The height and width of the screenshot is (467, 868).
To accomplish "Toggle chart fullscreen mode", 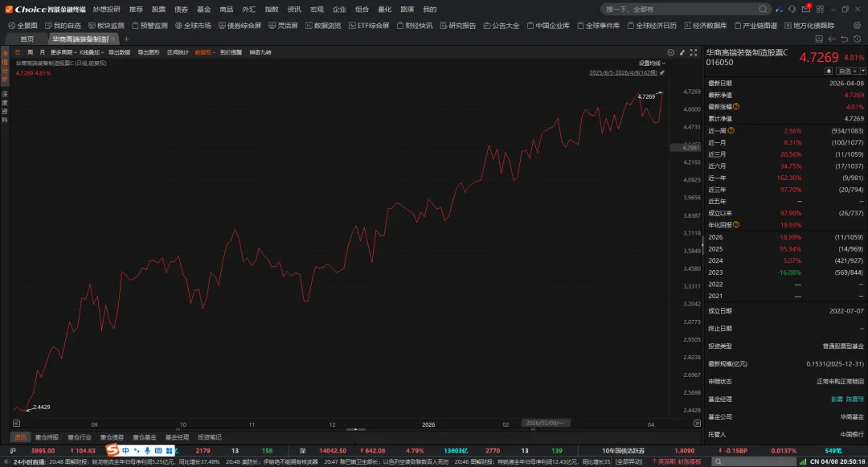I will [x=693, y=52].
